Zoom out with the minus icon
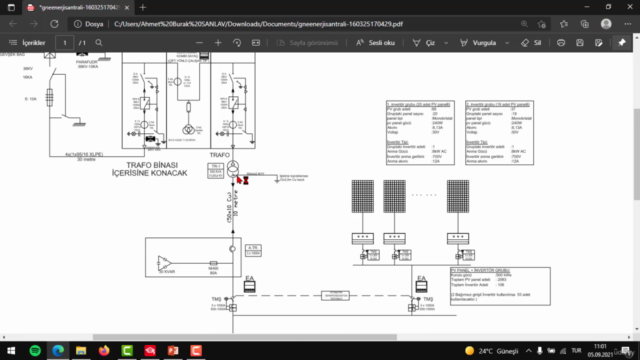The image size is (640, 360). click(199, 42)
